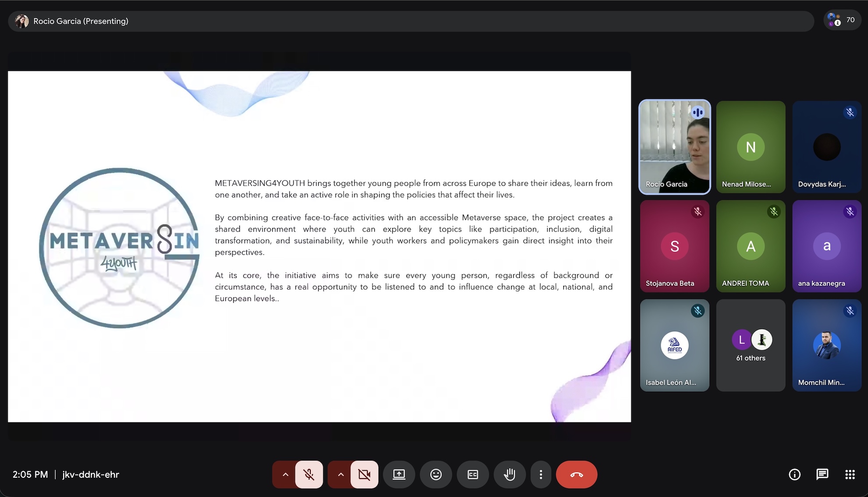This screenshot has height=497, width=868.
Task: Open the 61 others tile
Action: pyautogui.click(x=751, y=345)
